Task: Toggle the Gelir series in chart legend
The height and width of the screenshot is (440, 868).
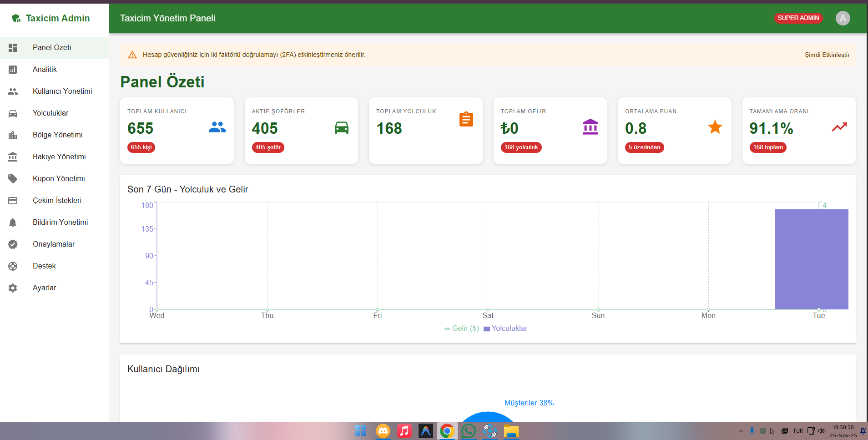Action: (461, 329)
